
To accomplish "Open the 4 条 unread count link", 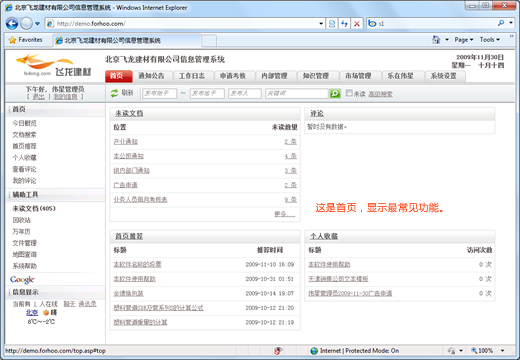I will pyautogui.click(x=290, y=156).
